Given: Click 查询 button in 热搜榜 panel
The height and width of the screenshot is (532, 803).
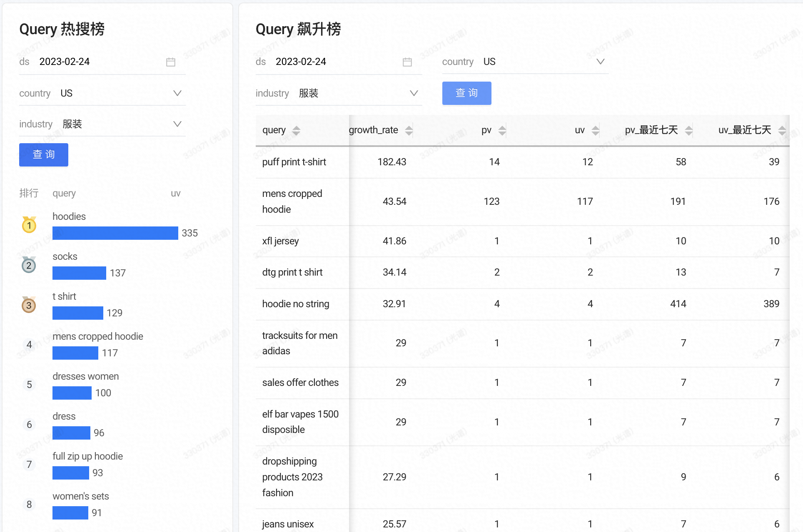Looking at the screenshot, I should pyautogui.click(x=44, y=155).
